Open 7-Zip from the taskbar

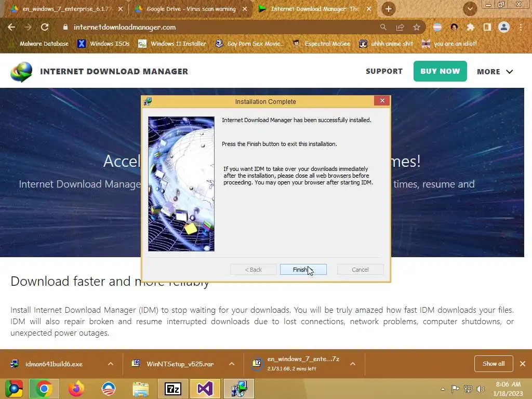coord(172,389)
